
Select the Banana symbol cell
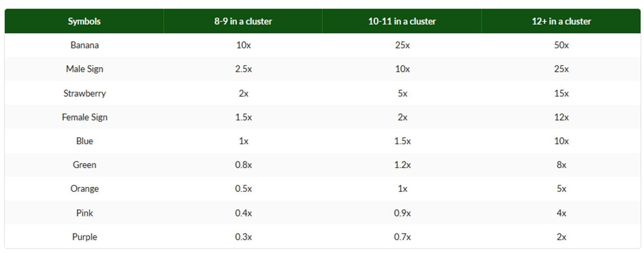click(x=85, y=45)
